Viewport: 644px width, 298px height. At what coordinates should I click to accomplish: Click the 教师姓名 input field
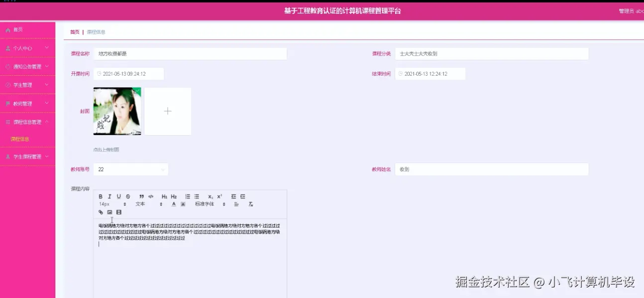click(492, 169)
